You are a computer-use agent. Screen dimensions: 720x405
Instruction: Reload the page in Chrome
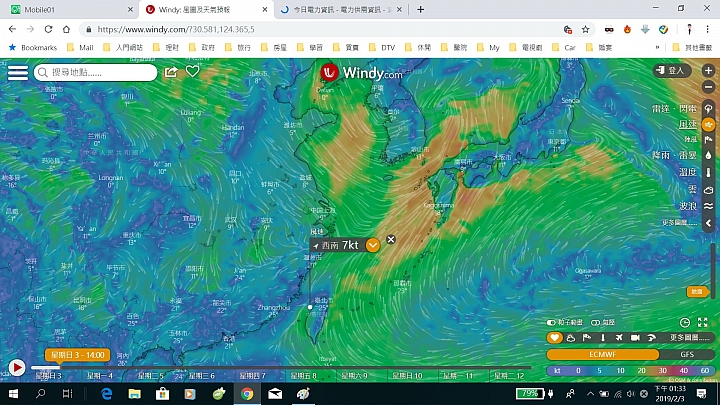tap(48, 29)
